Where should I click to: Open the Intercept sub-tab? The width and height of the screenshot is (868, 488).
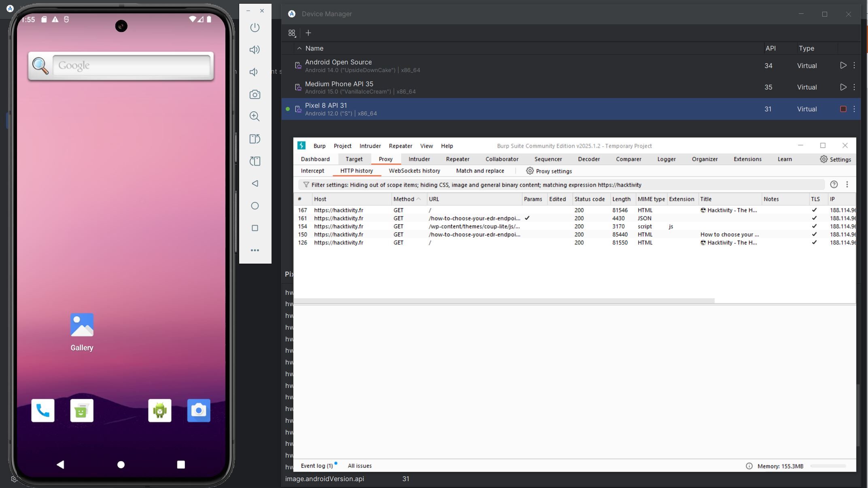312,171
